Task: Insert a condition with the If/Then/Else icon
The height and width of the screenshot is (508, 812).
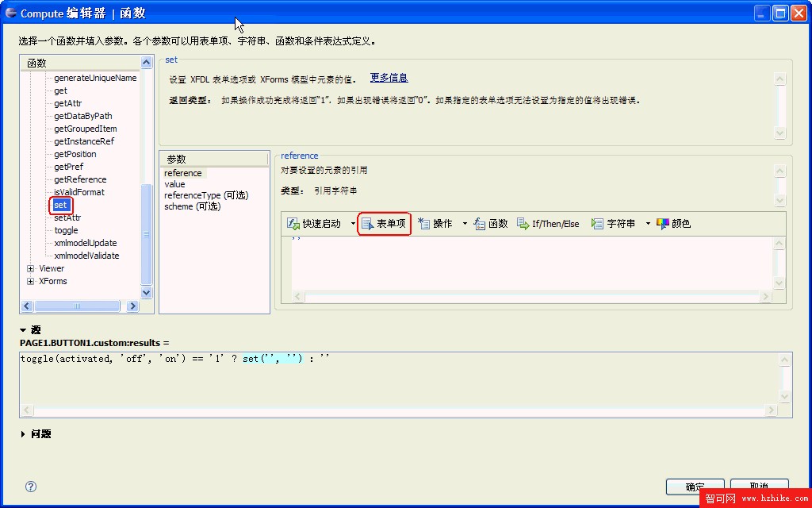Action: 547,223
